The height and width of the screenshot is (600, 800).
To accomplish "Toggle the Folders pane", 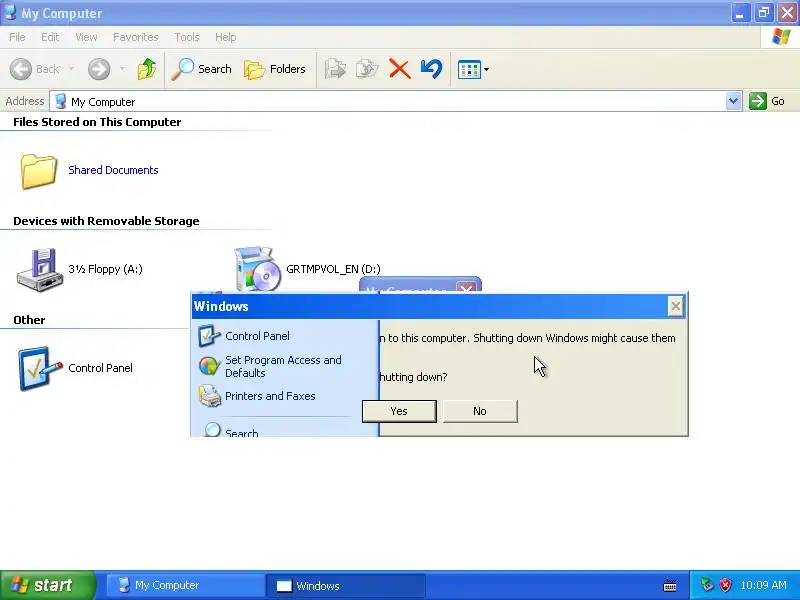I will [275, 69].
